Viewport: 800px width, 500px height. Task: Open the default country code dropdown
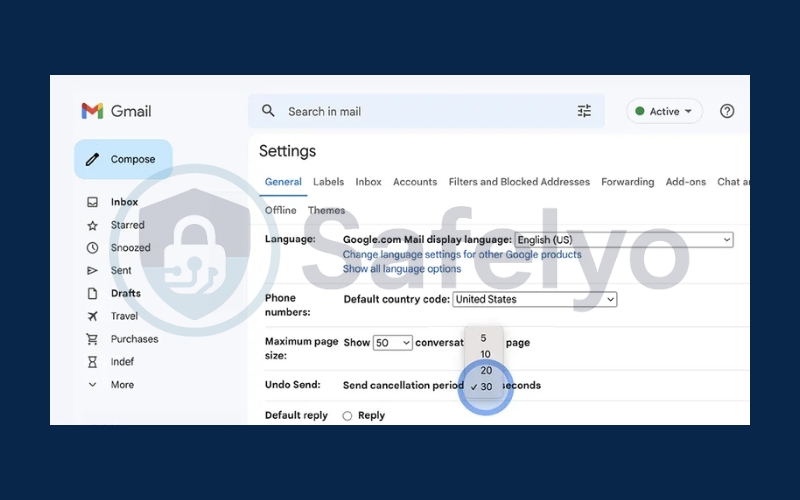click(x=534, y=299)
